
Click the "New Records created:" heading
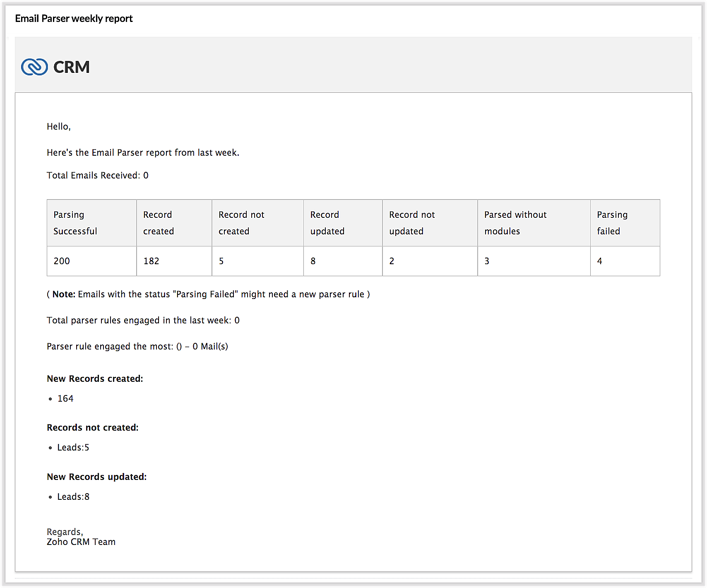click(95, 378)
